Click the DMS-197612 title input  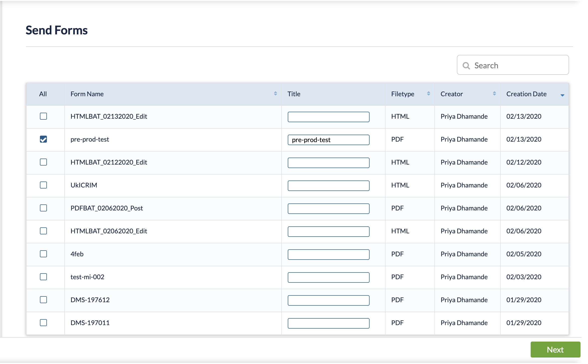(328, 300)
